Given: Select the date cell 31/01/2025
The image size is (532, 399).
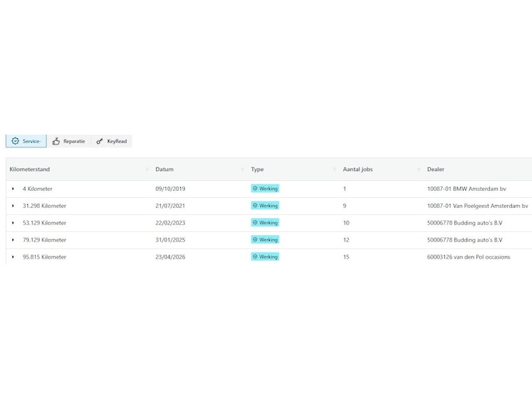Looking at the screenshot, I should [x=170, y=240].
